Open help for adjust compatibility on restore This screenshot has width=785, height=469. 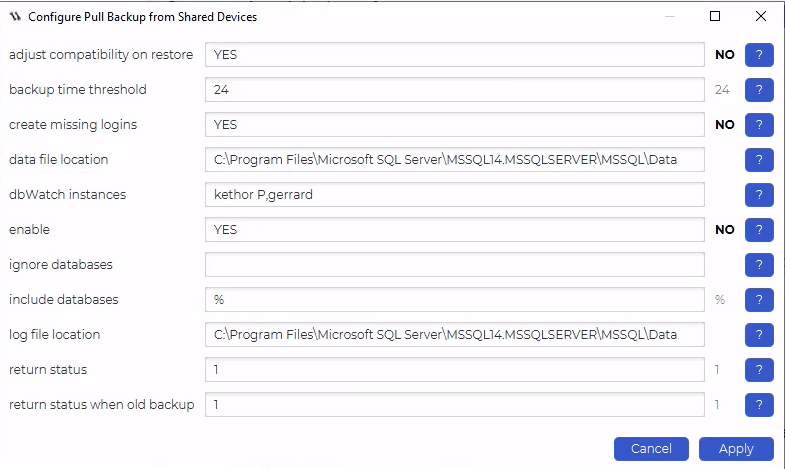tap(759, 55)
